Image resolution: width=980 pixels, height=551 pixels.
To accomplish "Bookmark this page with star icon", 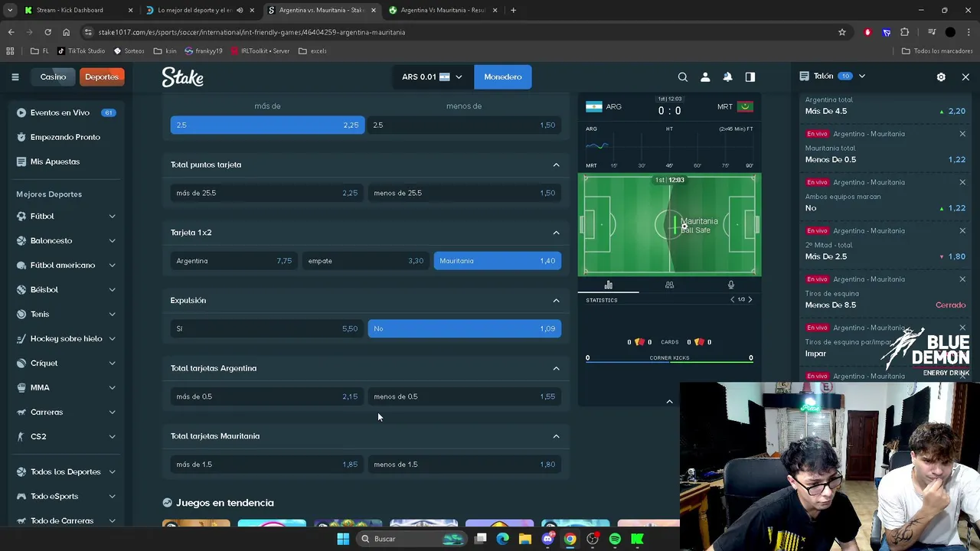I will pos(842,32).
